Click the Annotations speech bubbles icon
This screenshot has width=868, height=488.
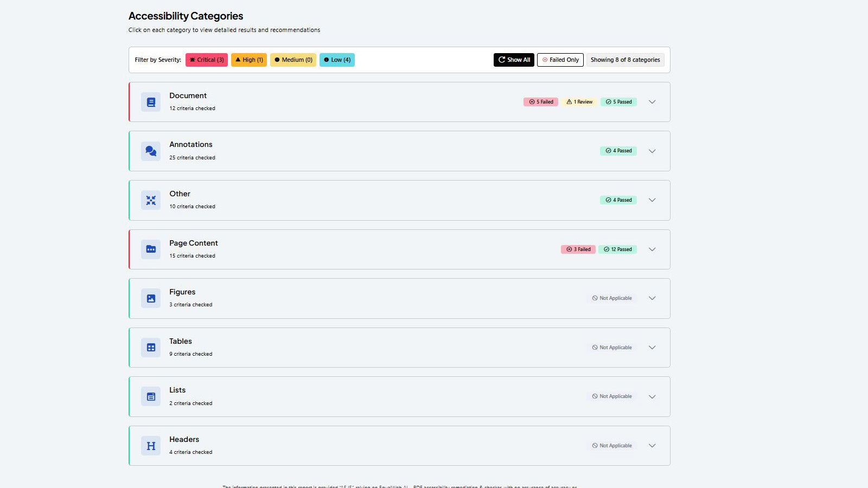click(x=151, y=151)
